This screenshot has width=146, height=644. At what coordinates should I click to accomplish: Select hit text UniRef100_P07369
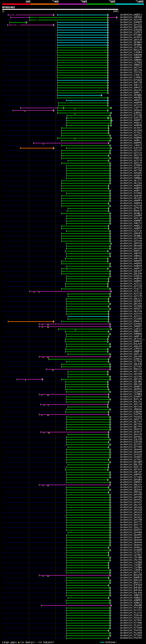point(131,608)
